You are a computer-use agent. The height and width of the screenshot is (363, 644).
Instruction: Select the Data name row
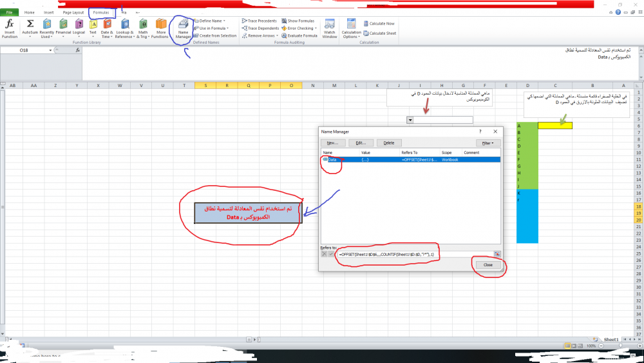click(411, 159)
